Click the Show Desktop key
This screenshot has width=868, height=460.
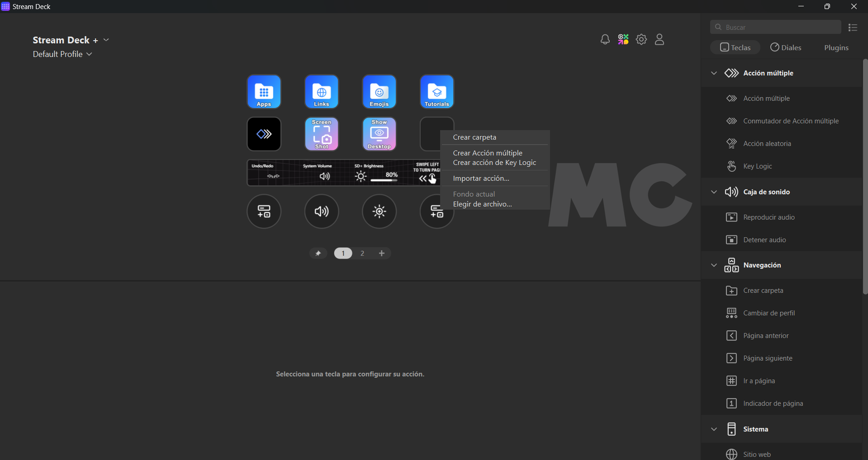click(x=379, y=134)
